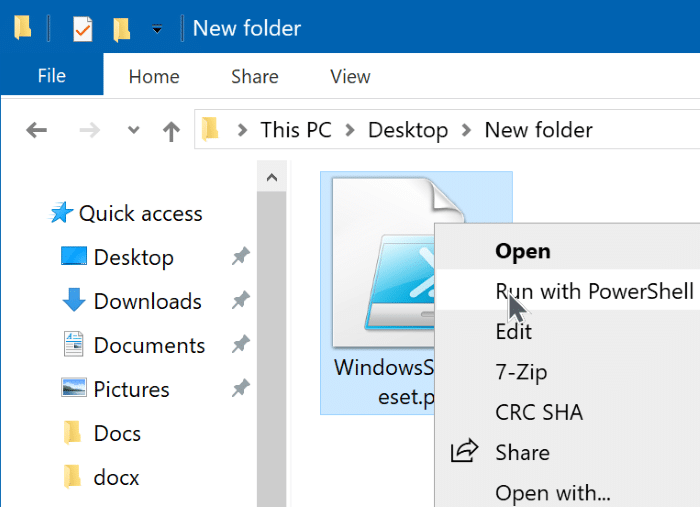Go back with the back arrow

(x=37, y=130)
